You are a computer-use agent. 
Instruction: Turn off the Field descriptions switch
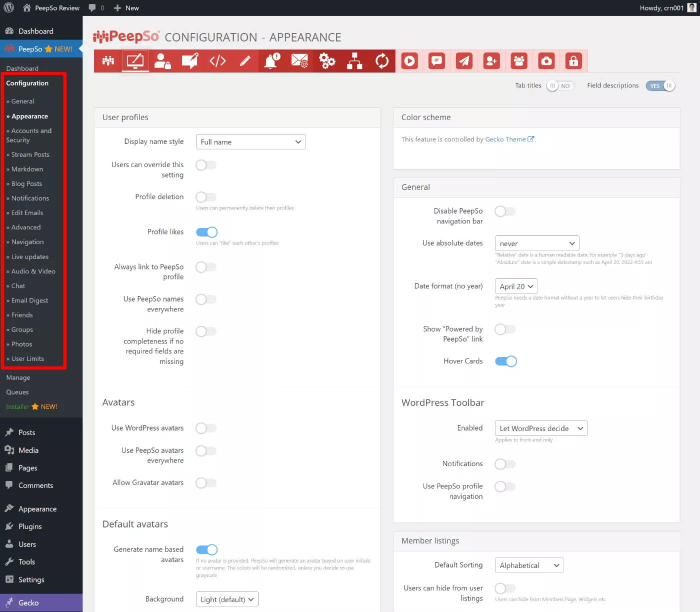click(x=660, y=86)
